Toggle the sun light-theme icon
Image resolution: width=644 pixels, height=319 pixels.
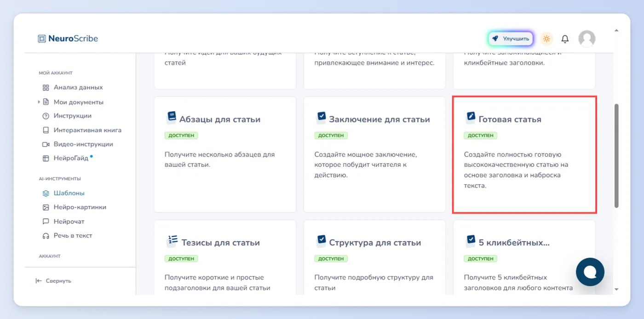(x=546, y=39)
